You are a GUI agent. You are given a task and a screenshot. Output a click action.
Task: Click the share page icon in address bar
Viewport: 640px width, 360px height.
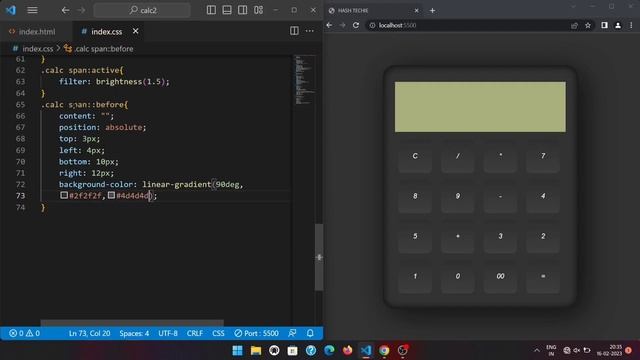(x=575, y=25)
